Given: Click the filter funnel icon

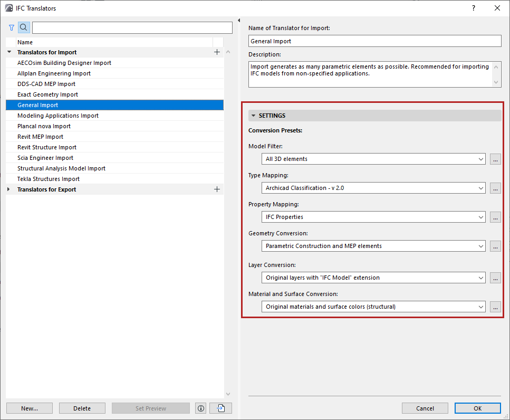Looking at the screenshot, I should click(12, 27).
